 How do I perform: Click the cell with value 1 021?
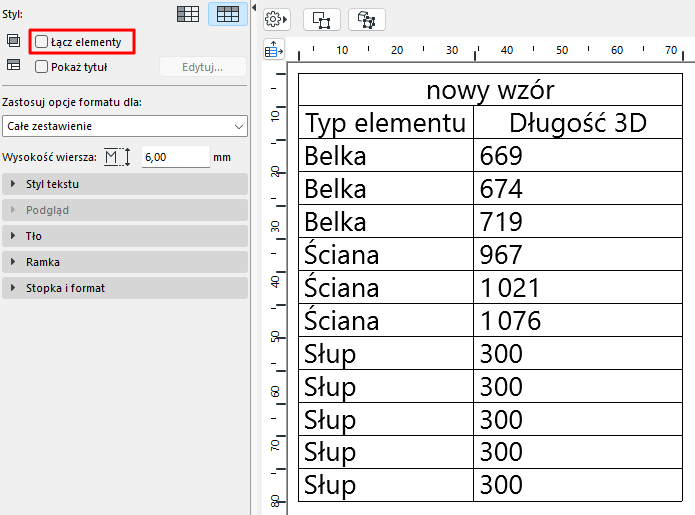[x=578, y=287]
